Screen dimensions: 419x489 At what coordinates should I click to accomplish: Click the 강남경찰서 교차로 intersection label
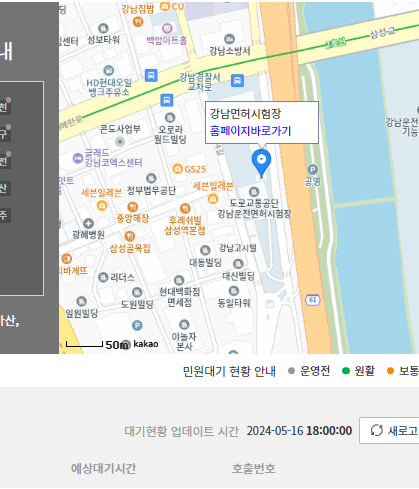[200, 82]
